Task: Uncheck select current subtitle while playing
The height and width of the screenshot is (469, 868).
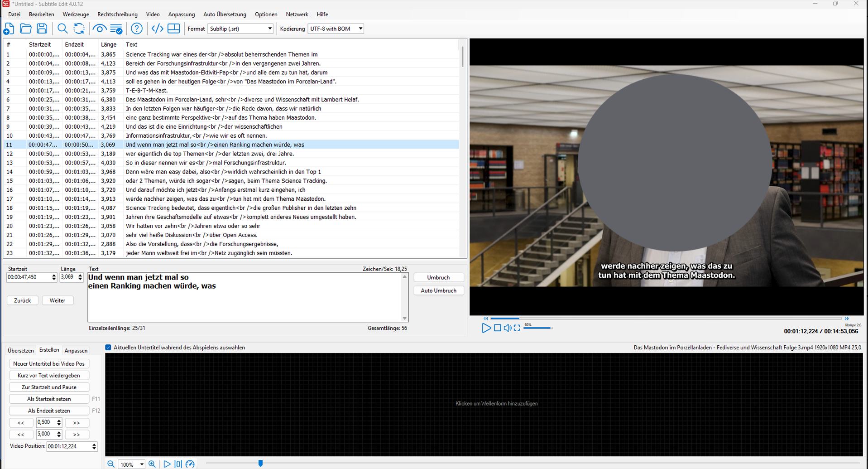Action: (108, 348)
